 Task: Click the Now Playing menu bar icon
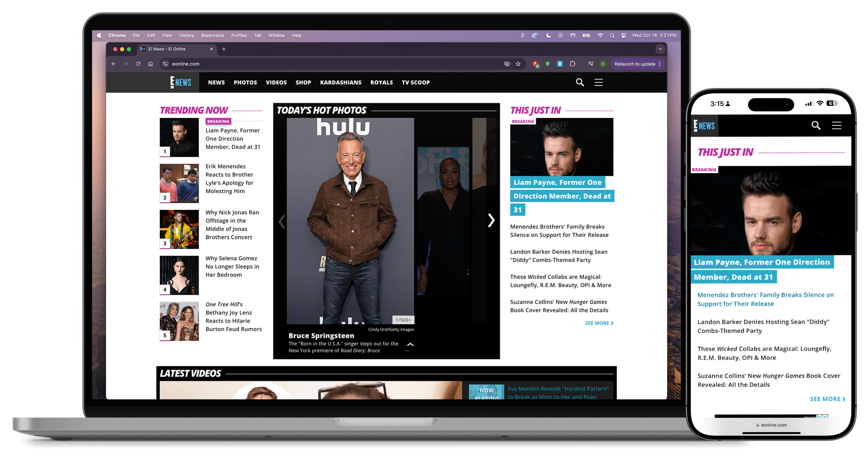(x=560, y=35)
